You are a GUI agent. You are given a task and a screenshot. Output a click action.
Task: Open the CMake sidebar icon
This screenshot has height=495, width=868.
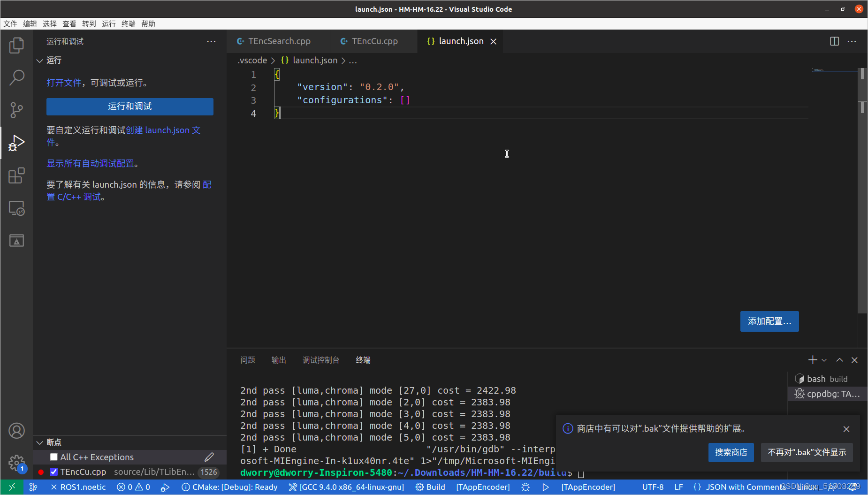[16, 241]
